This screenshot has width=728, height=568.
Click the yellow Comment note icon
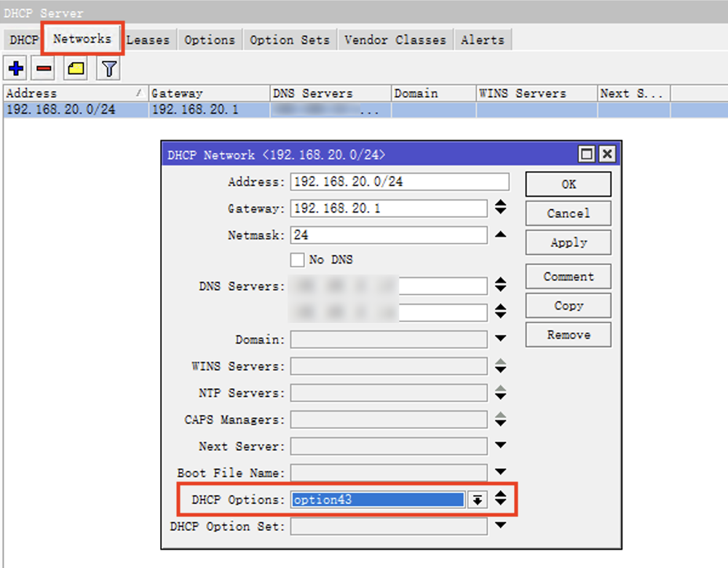(x=76, y=69)
